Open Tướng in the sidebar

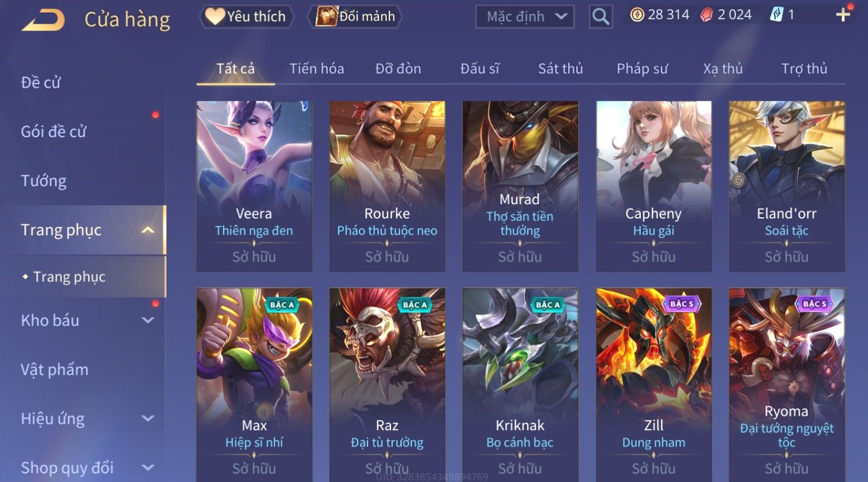pos(44,181)
